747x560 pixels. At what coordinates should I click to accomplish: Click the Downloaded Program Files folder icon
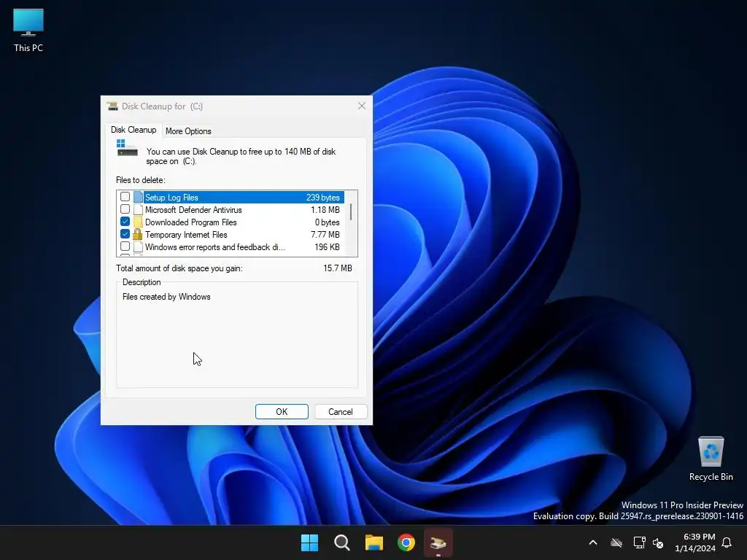tap(138, 222)
